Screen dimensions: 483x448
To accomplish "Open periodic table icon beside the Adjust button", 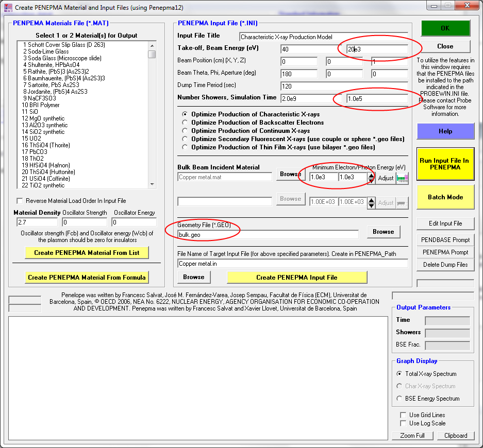I will (402, 178).
